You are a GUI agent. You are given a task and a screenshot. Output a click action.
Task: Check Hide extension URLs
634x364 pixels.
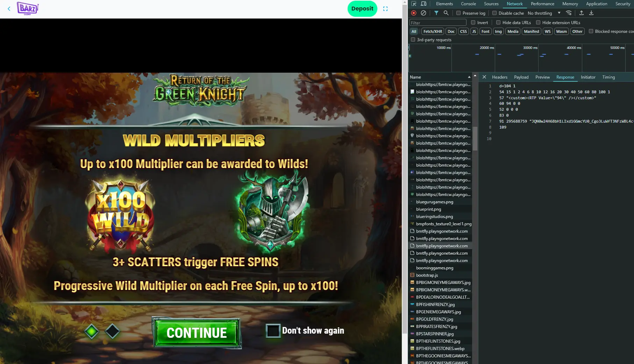coord(538,22)
